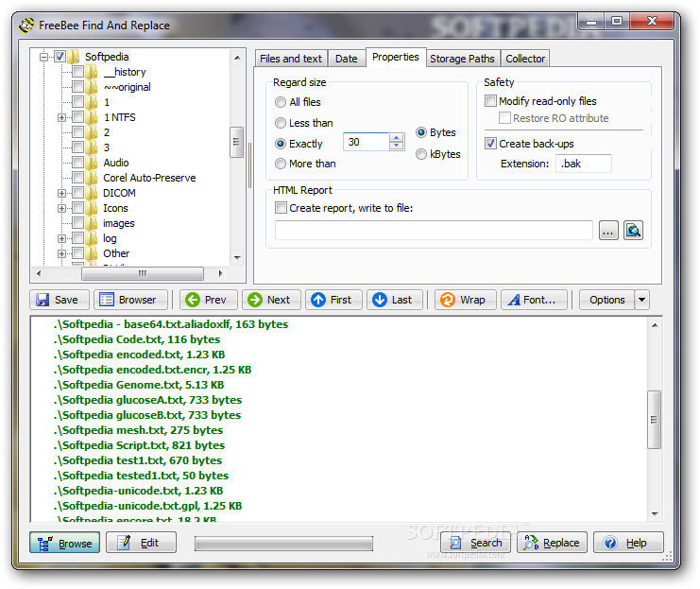Open the Storage Paths tab

point(462,59)
